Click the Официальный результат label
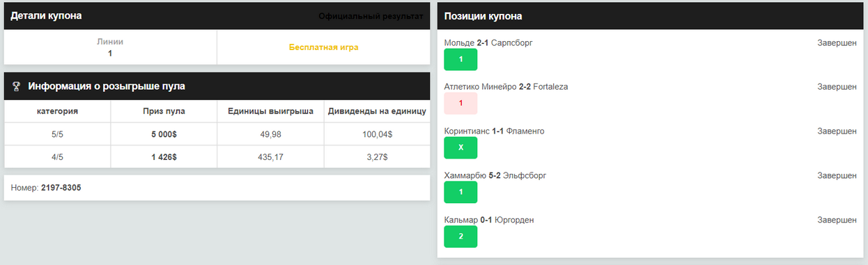The image size is (868, 265). (371, 15)
